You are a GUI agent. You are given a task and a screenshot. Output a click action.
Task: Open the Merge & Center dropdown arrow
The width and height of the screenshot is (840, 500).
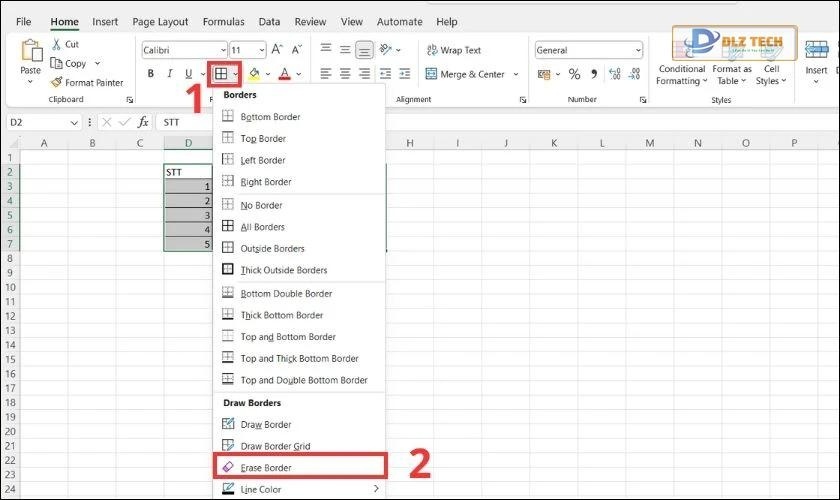click(x=516, y=74)
